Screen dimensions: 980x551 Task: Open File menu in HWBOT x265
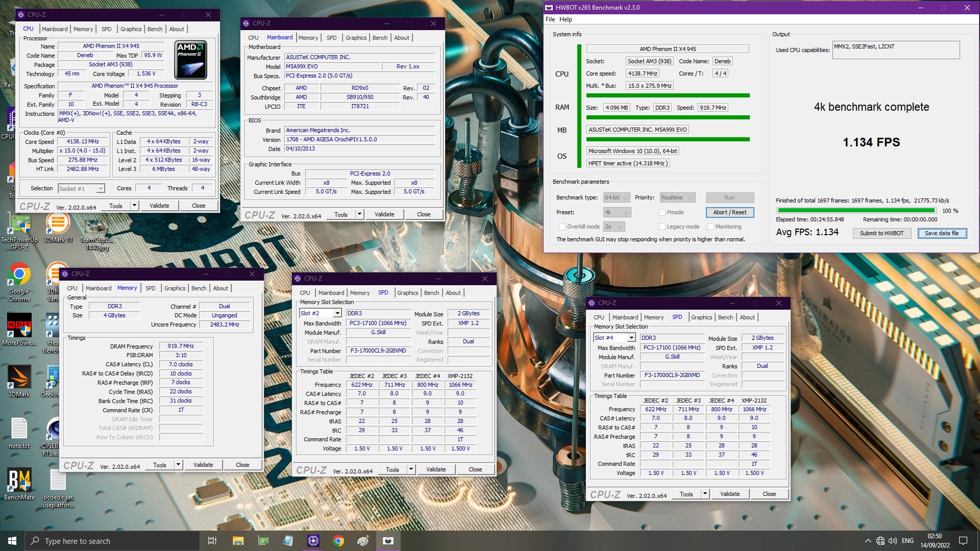550,19
